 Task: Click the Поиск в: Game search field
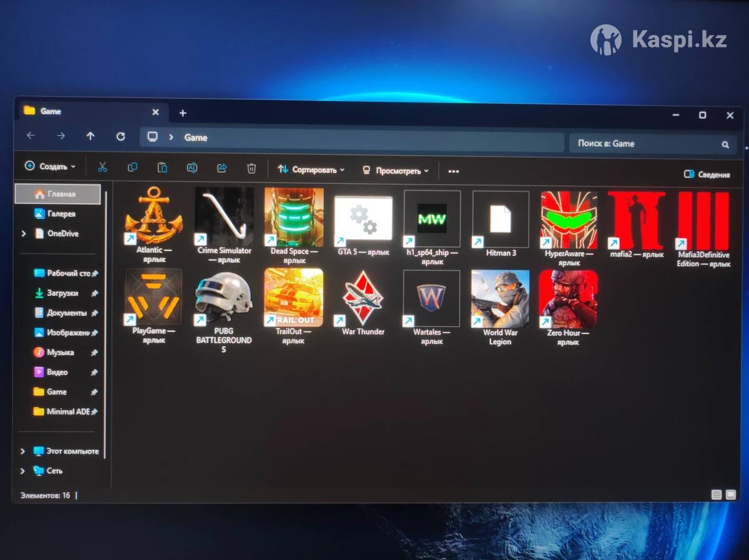tap(646, 144)
